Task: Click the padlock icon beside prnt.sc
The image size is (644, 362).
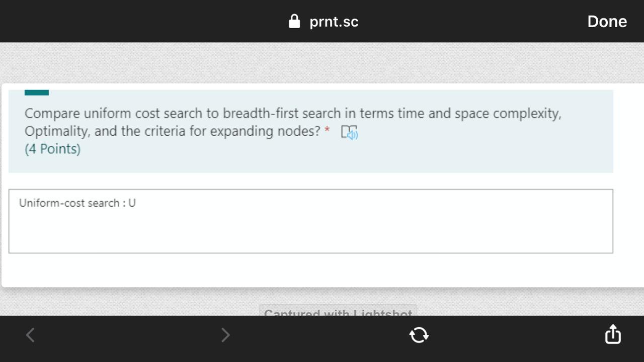Action: [294, 21]
